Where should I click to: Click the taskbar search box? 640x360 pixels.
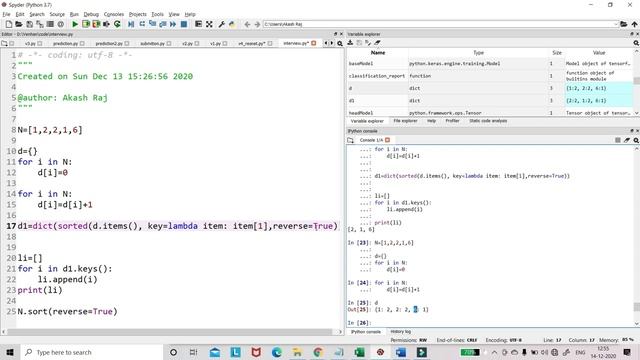click(92, 352)
